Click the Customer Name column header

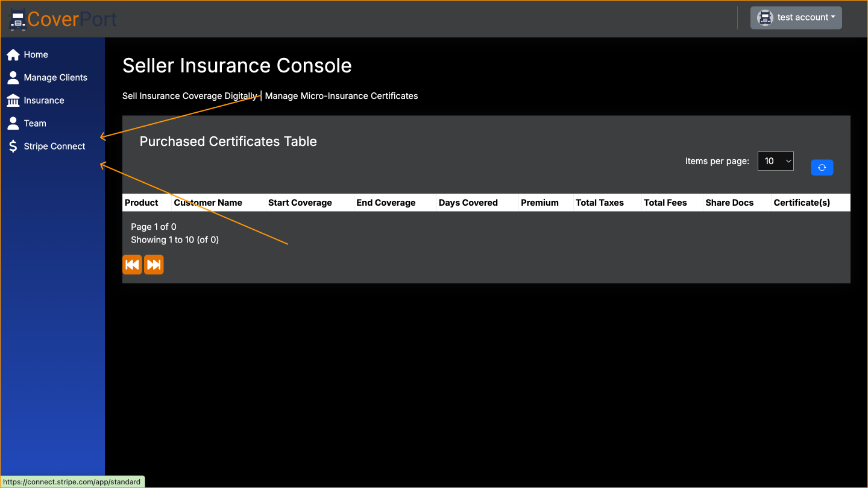208,203
